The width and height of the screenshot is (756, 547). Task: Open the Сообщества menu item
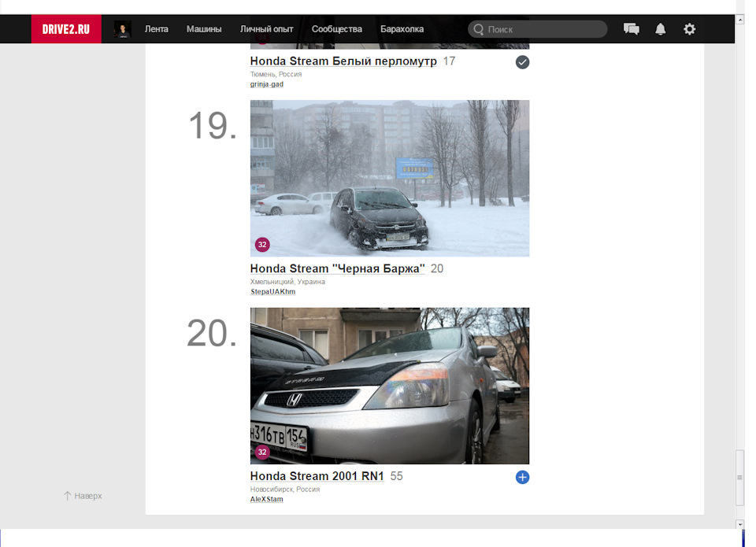pos(336,29)
